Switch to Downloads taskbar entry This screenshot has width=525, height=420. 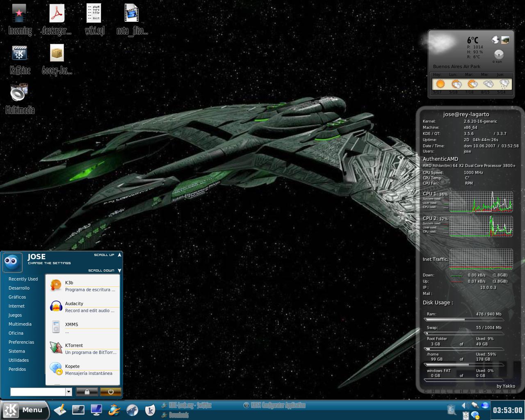tap(175, 415)
